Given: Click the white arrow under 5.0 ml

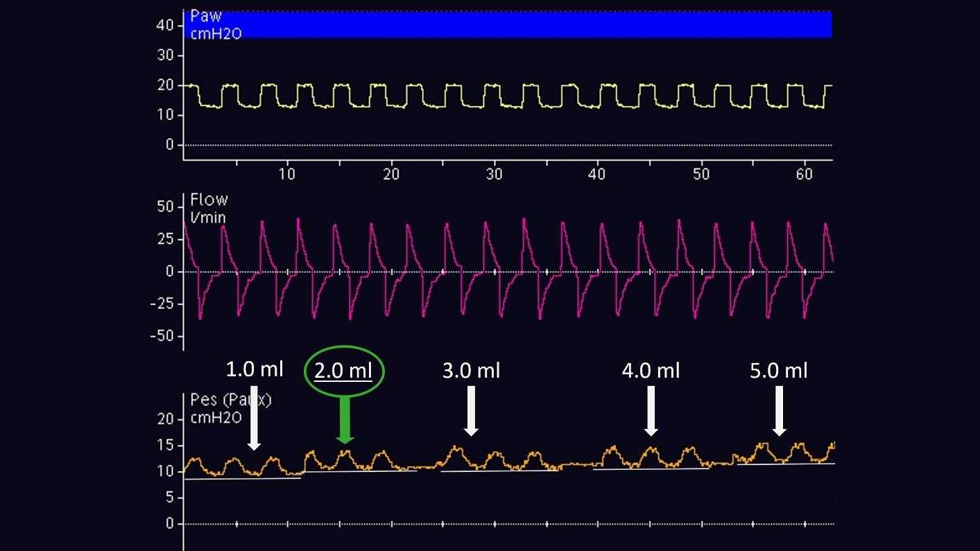Looking at the screenshot, I should point(779,411).
